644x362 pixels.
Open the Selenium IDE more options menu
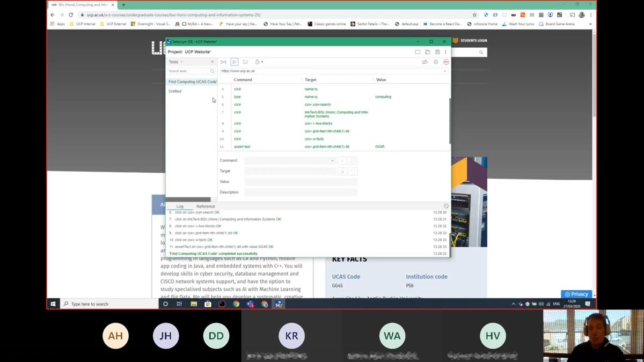click(x=445, y=52)
